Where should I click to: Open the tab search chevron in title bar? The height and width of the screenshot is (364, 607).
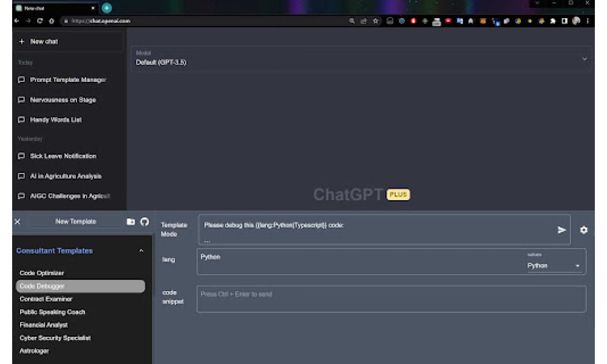pos(537,3)
